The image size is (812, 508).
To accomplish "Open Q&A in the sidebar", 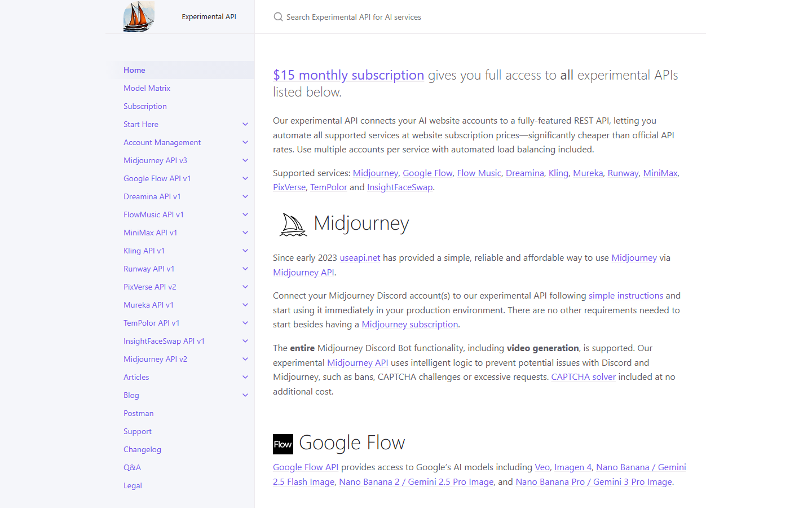I will pos(132,467).
